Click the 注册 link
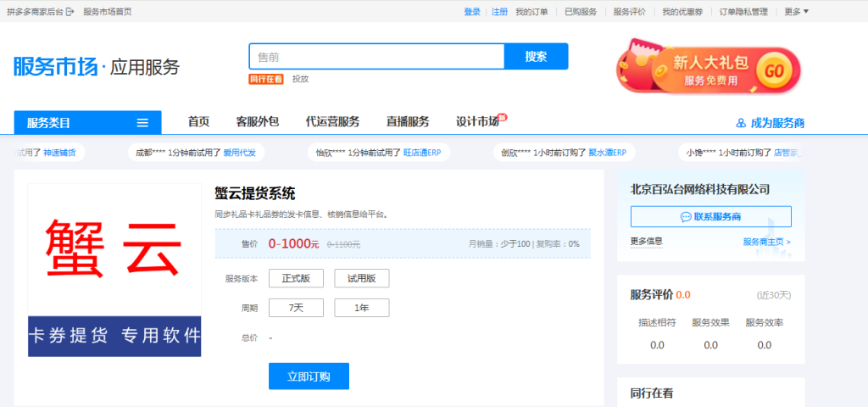 tap(499, 12)
